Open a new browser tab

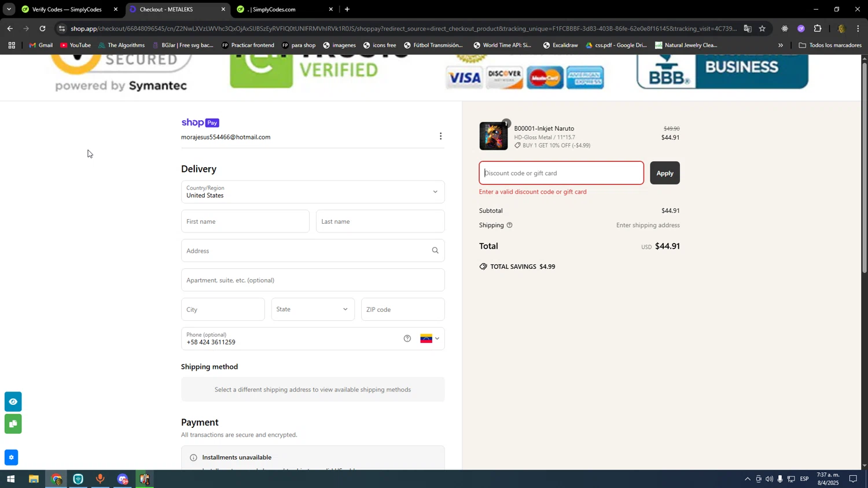pyautogui.click(x=347, y=9)
